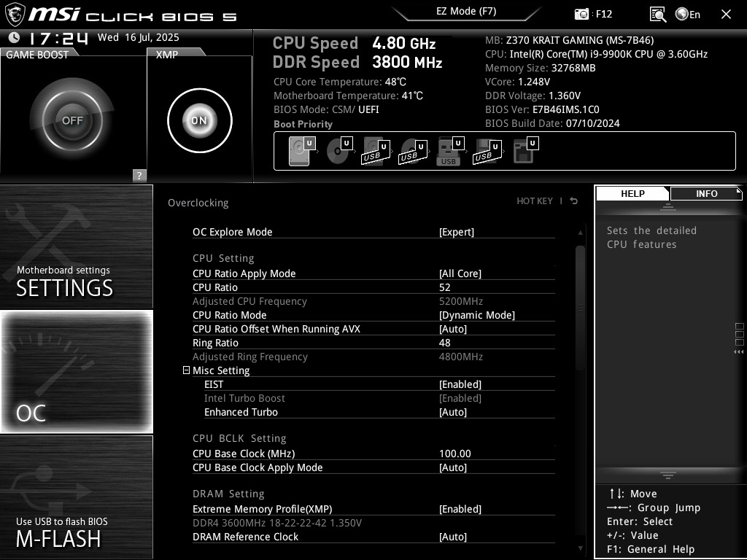Screen dimensions: 747x560
Task: Click the CPU BCLK Setting heading
Action: [x=239, y=438]
